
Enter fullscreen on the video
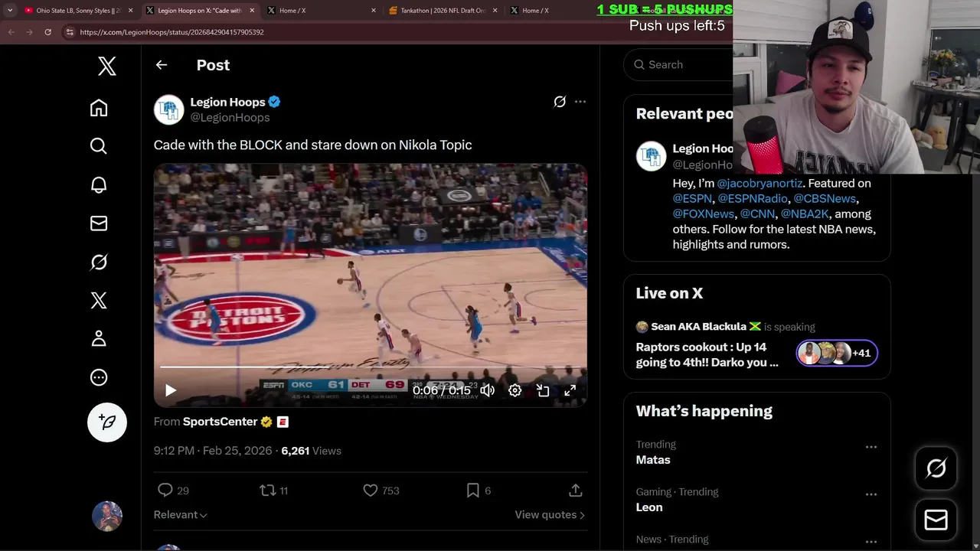(570, 390)
